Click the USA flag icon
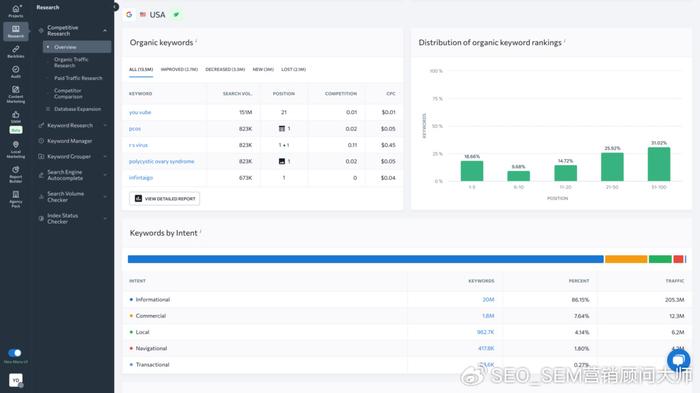The width and height of the screenshot is (700, 393). click(x=143, y=15)
